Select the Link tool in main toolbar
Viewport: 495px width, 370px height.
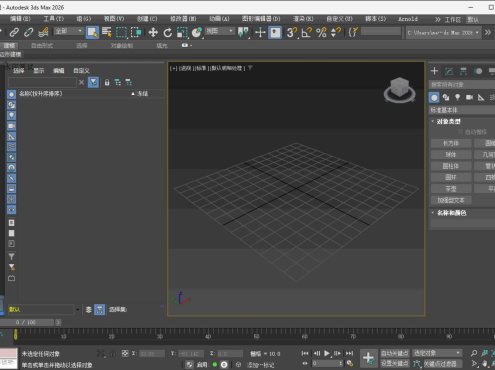click(14, 32)
